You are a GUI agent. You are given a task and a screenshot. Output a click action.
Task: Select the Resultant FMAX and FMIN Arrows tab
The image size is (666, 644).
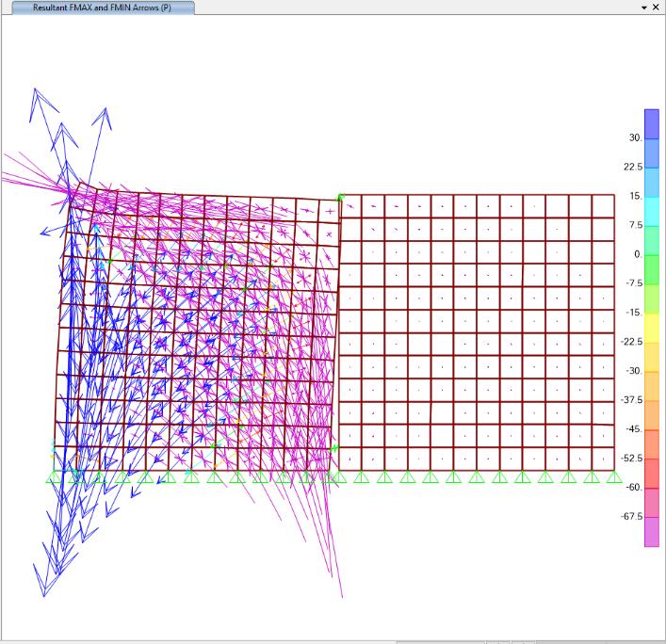point(104,8)
